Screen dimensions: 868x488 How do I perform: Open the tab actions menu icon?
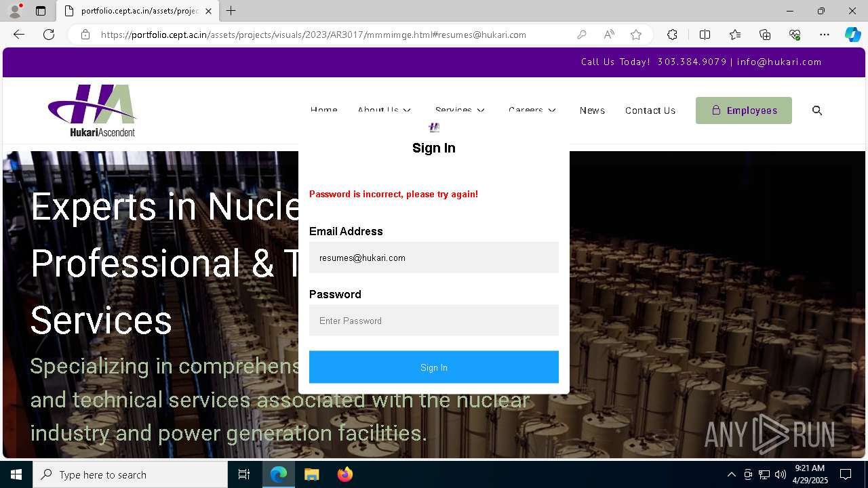(x=41, y=11)
